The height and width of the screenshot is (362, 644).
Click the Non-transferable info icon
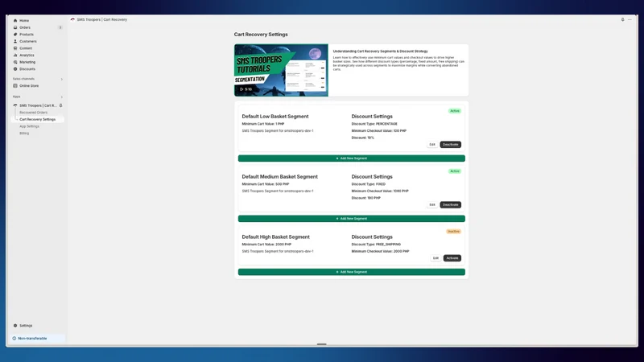point(14,339)
